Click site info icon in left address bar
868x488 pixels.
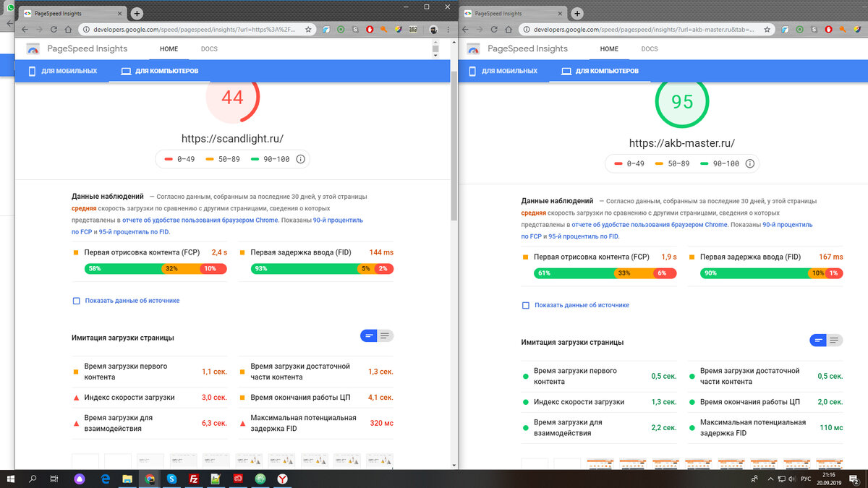[x=86, y=30]
